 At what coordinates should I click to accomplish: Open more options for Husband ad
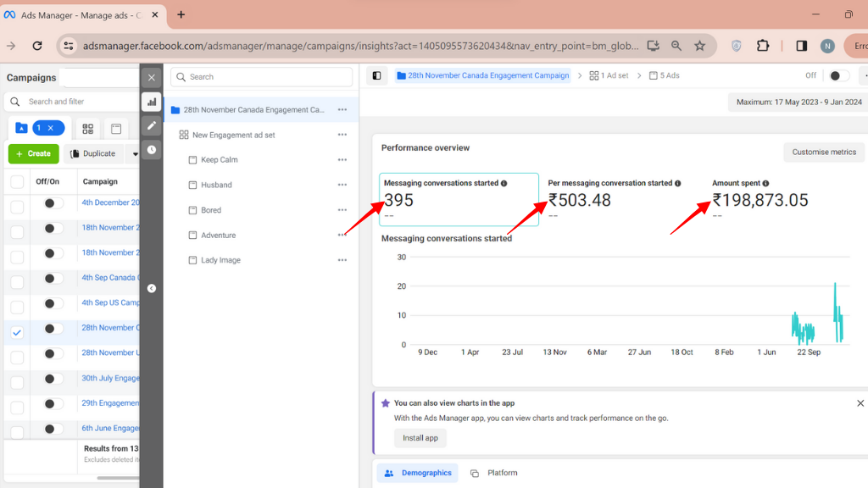(x=342, y=185)
